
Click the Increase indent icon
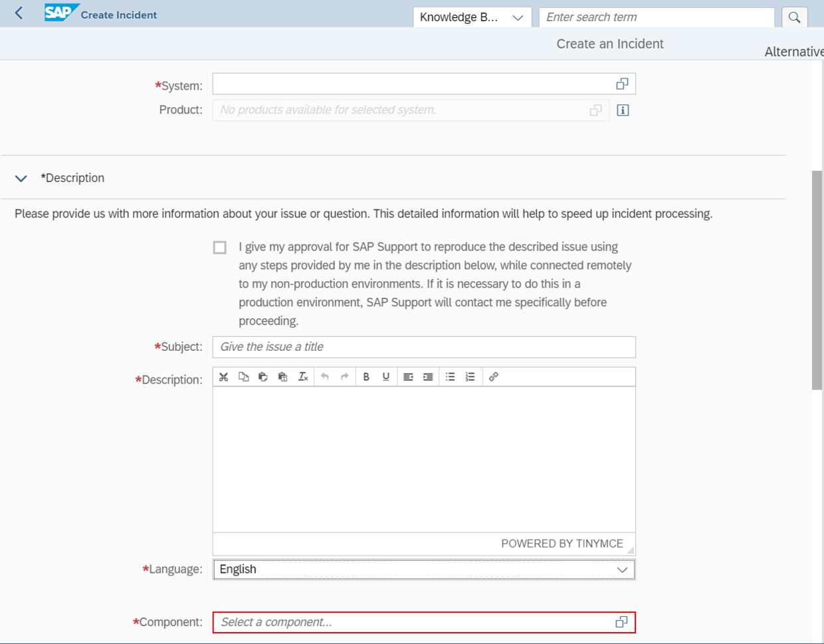(428, 377)
